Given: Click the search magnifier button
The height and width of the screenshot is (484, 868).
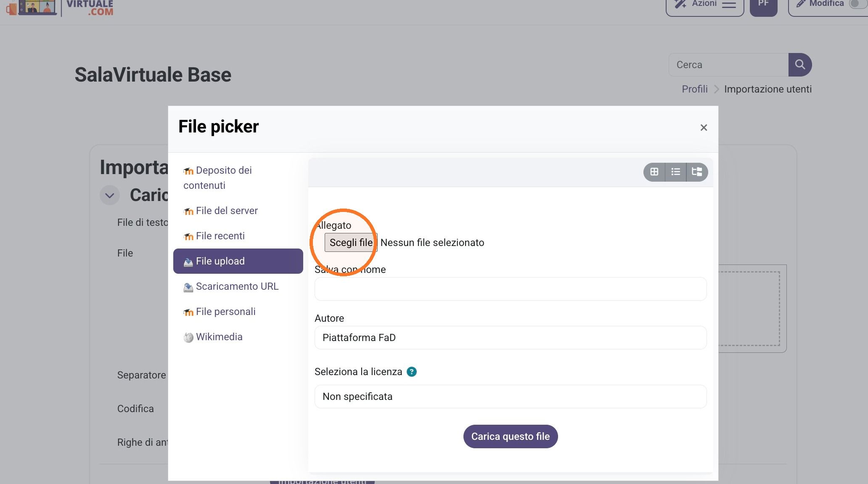Looking at the screenshot, I should [x=800, y=65].
